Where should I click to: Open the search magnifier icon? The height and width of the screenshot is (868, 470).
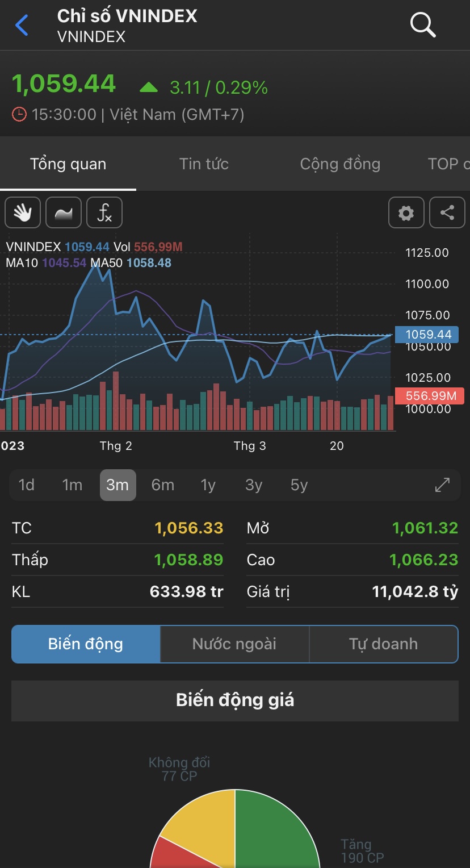click(x=422, y=25)
